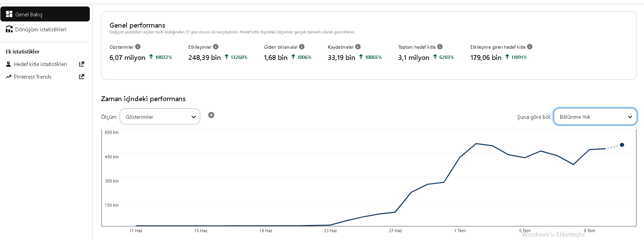
Task: Open the Hedef kitle istatistikleri link
Action: pyautogui.click(x=40, y=64)
